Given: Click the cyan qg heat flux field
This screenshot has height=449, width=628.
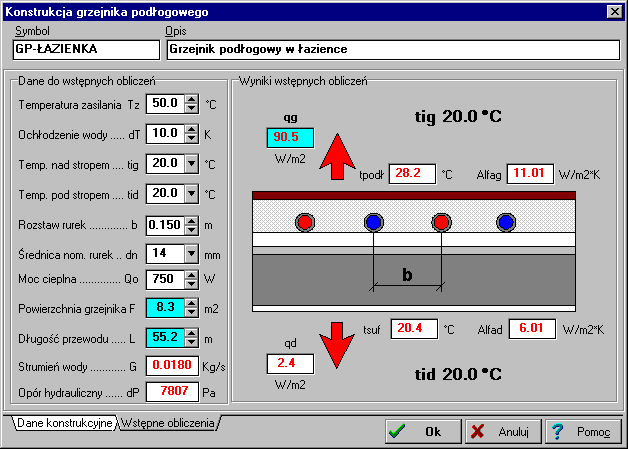Looking at the screenshot, I should coord(290,138).
